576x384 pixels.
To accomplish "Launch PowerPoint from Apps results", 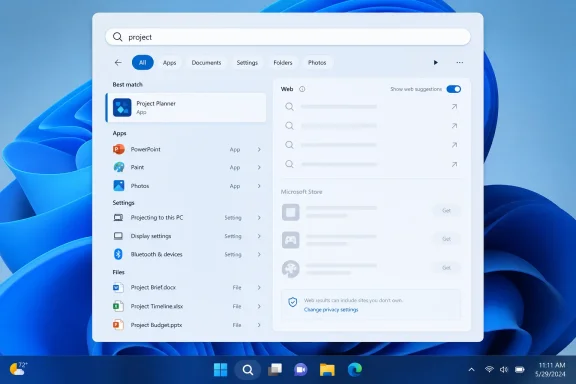I will pyautogui.click(x=187, y=149).
